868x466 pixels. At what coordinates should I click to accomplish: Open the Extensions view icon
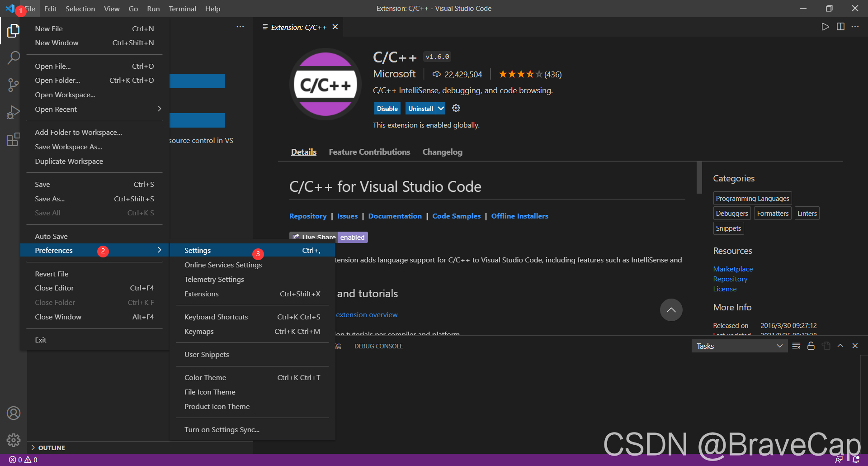(x=14, y=139)
